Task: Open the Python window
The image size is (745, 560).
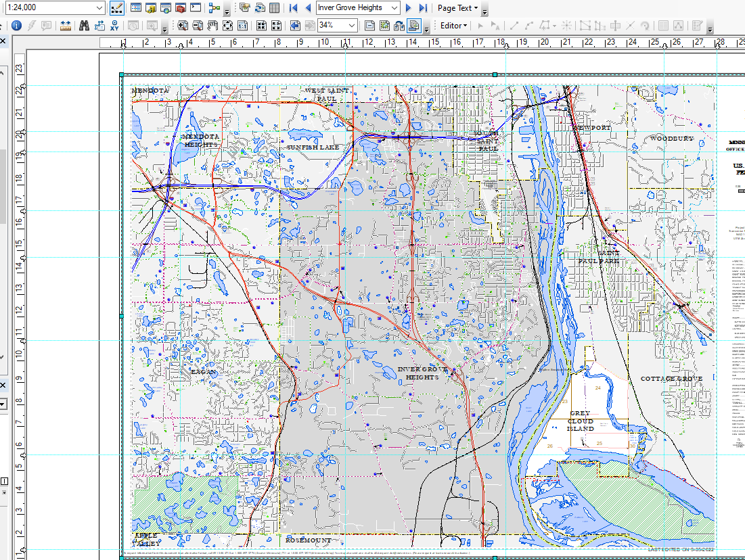Action: [x=196, y=8]
